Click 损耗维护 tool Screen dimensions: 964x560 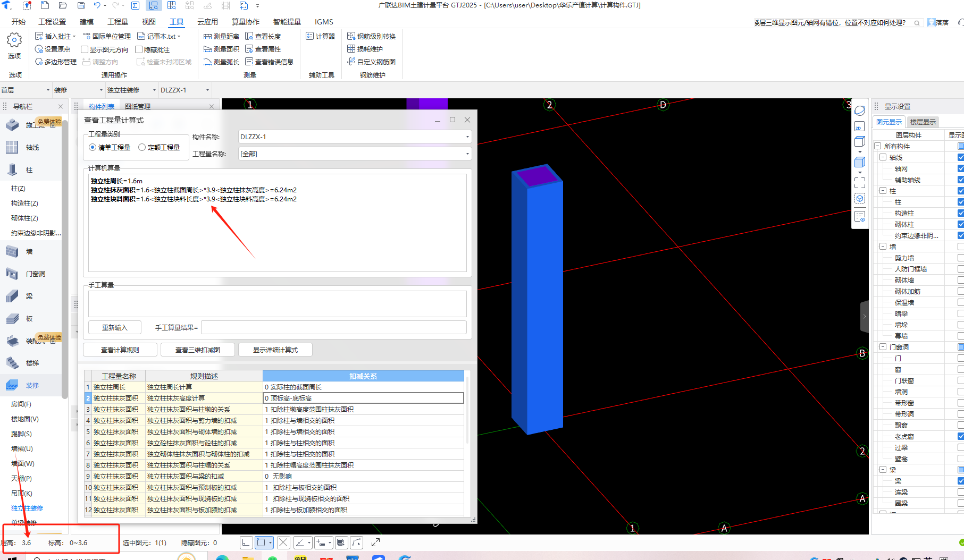click(365, 49)
